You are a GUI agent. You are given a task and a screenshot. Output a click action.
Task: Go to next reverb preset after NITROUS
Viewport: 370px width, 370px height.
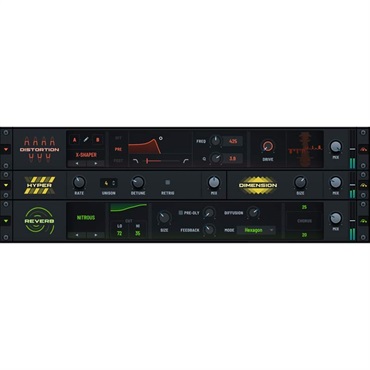pos(96,235)
